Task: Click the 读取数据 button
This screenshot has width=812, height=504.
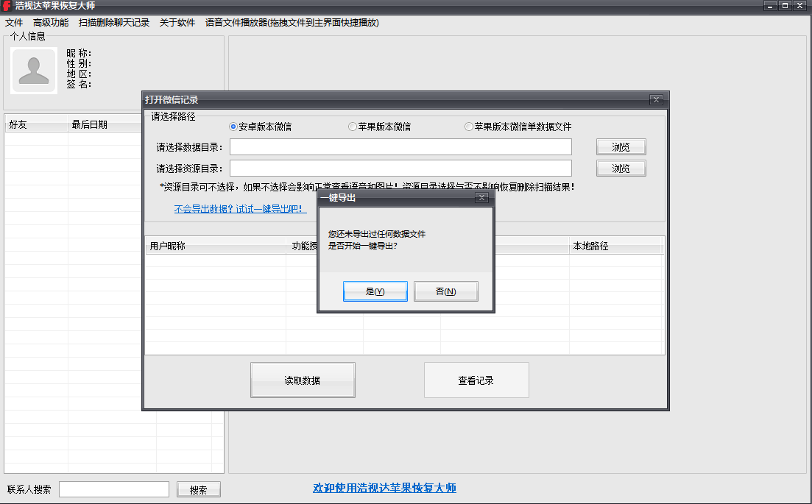Action: (303, 380)
